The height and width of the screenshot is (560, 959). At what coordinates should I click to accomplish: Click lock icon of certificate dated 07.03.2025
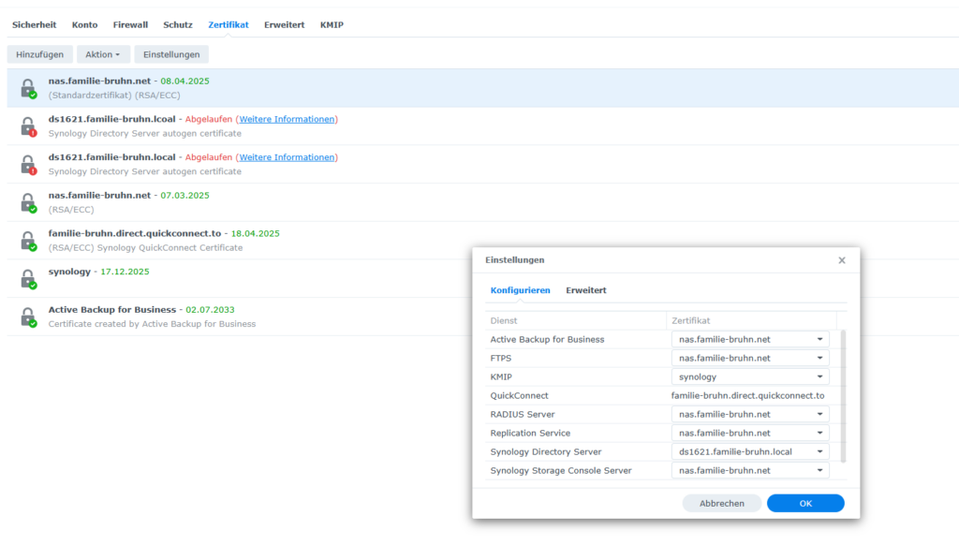[28, 202]
